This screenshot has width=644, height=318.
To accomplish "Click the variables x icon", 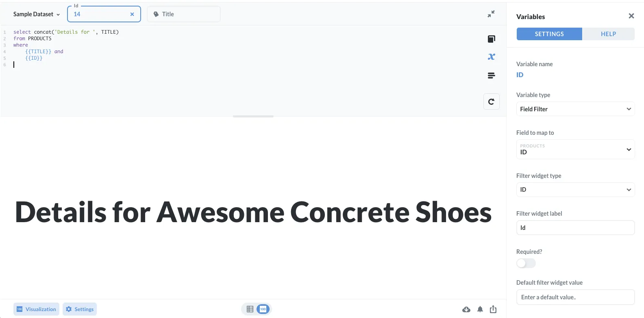I will point(491,57).
